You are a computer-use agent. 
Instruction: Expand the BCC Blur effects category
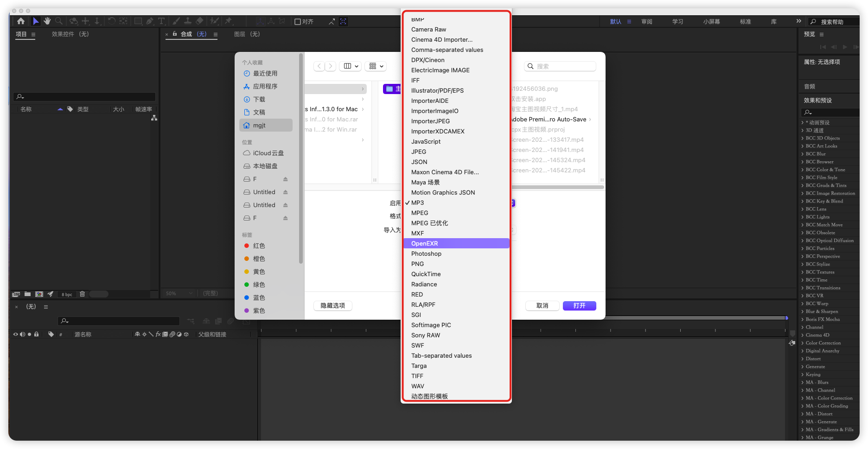pyautogui.click(x=803, y=154)
